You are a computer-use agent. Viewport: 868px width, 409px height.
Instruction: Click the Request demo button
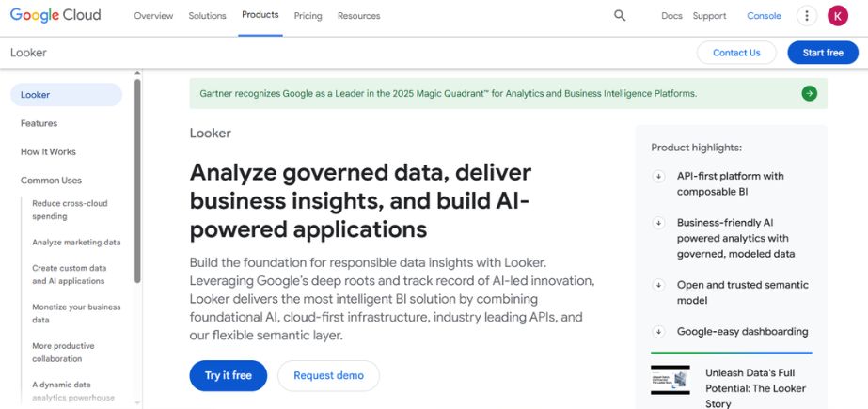point(328,375)
